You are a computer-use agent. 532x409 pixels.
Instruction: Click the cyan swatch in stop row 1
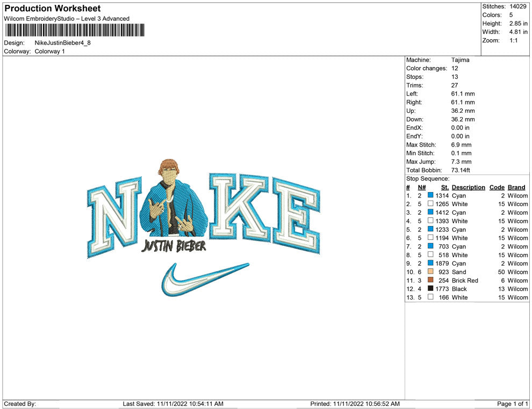click(x=430, y=195)
